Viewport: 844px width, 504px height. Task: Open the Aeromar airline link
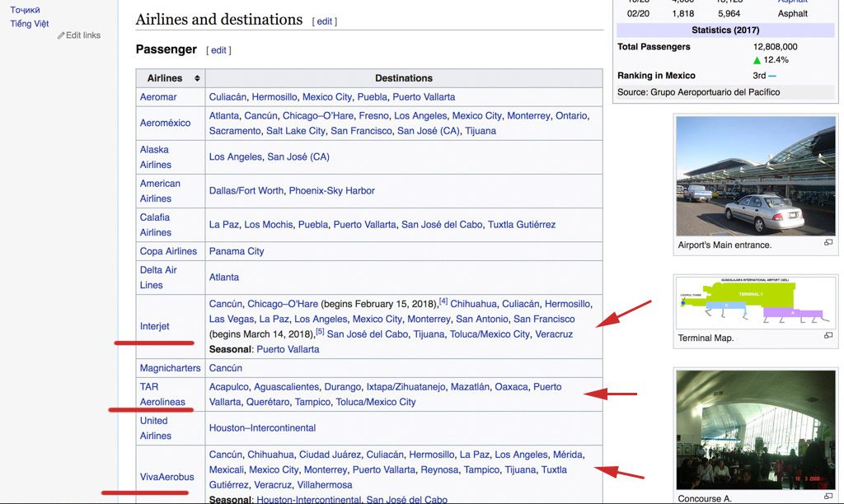[x=158, y=97]
